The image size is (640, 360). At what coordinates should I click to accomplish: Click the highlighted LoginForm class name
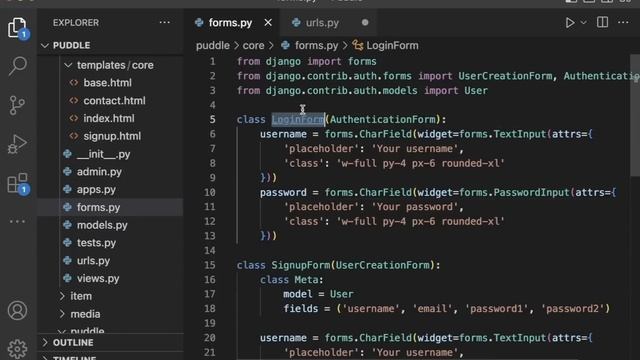point(298,120)
